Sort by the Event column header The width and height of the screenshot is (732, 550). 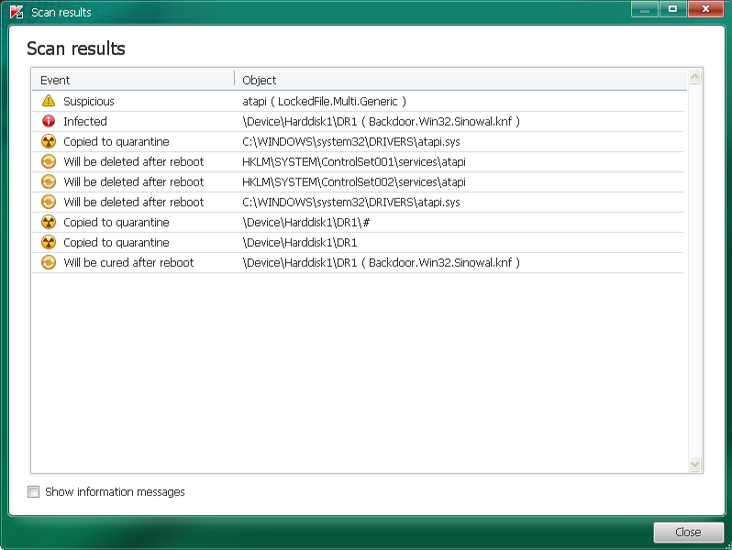coord(55,80)
